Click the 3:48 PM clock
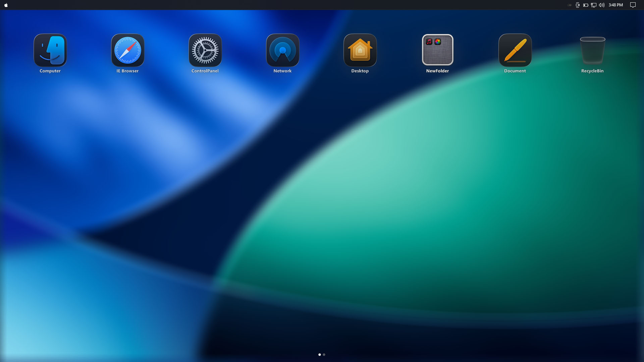644x362 pixels. tap(616, 5)
